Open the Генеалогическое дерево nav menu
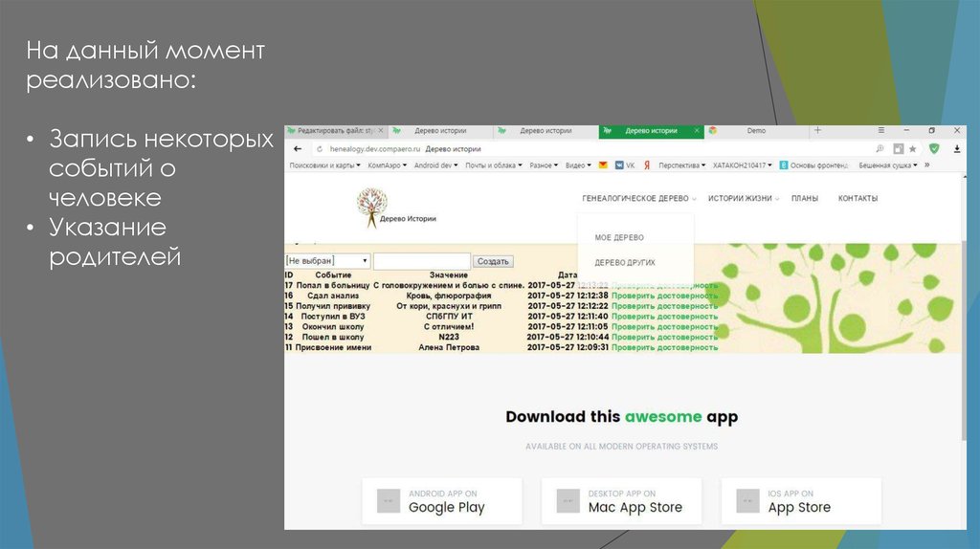Screen dimensions: 980x549 click(x=638, y=199)
